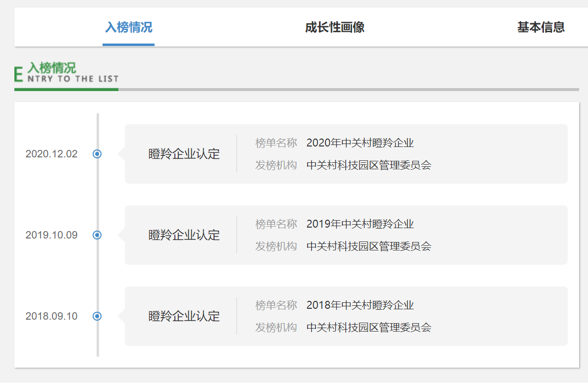The height and width of the screenshot is (384, 588).
Task: Click the 发榜机构 field label of 2018 entry
Action: click(276, 327)
